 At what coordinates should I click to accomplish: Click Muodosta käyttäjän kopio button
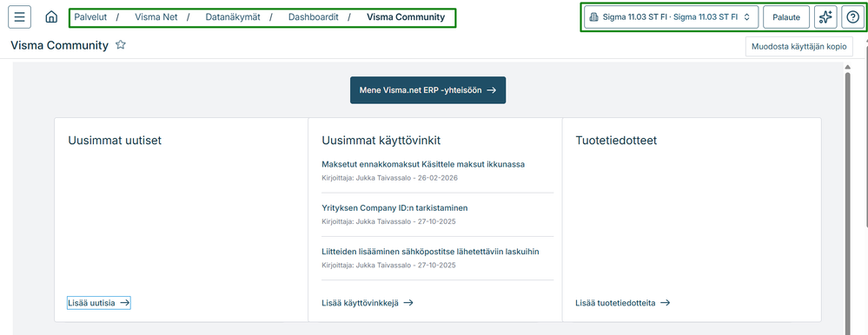[798, 47]
